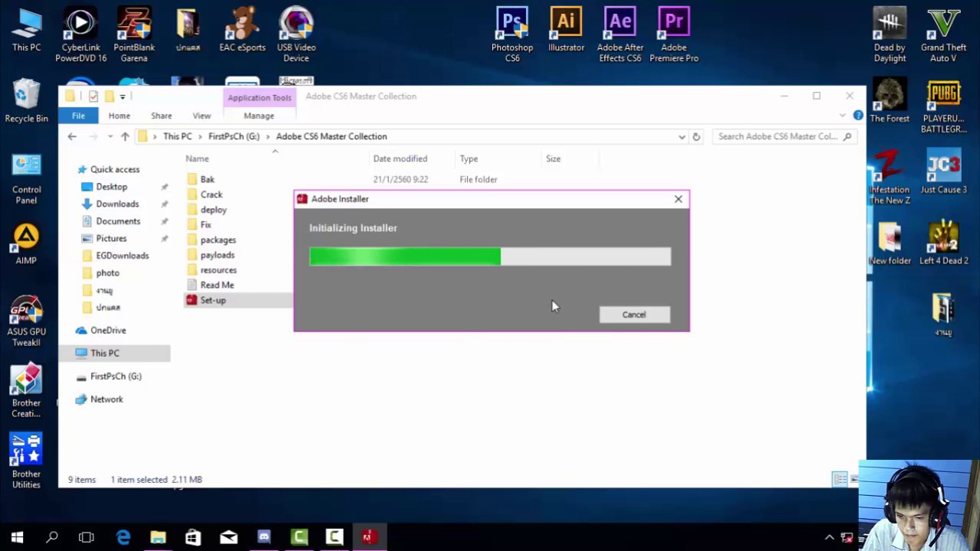Cancel the Adobe Installer initialization
The image size is (980, 551).
click(634, 315)
